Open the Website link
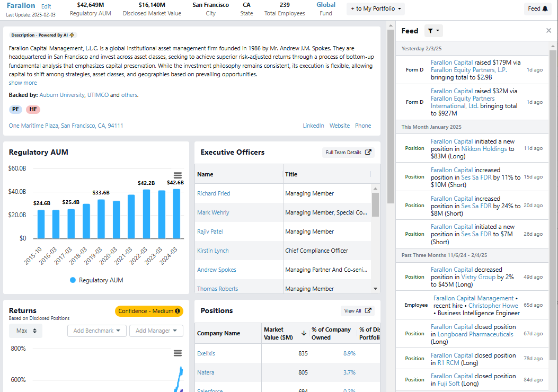 pos(340,126)
